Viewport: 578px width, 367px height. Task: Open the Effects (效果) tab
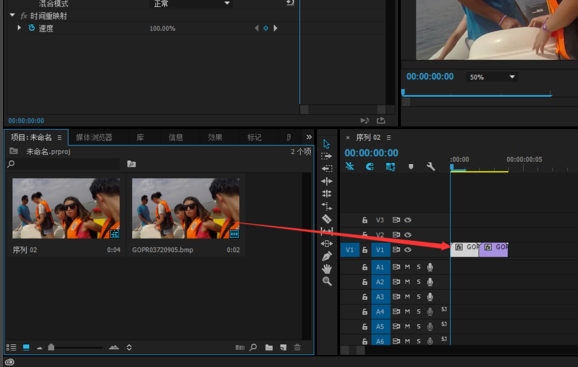(215, 137)
